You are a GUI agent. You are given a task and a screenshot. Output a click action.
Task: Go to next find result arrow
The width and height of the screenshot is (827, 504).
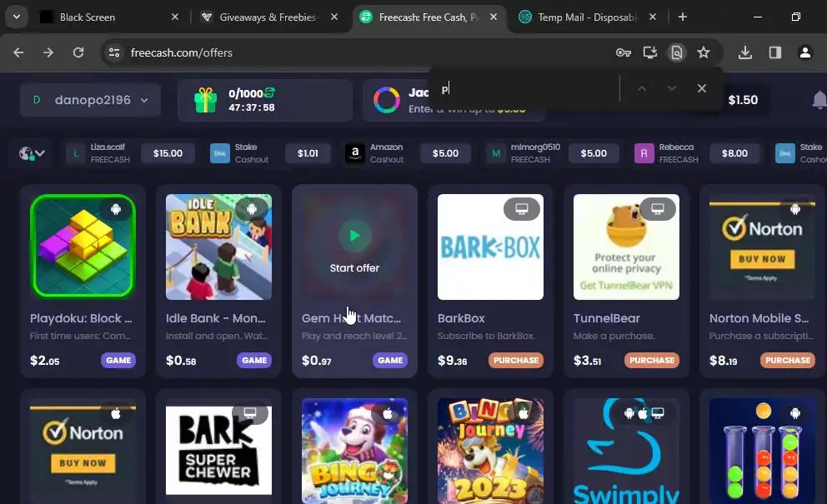coord(671,88)
